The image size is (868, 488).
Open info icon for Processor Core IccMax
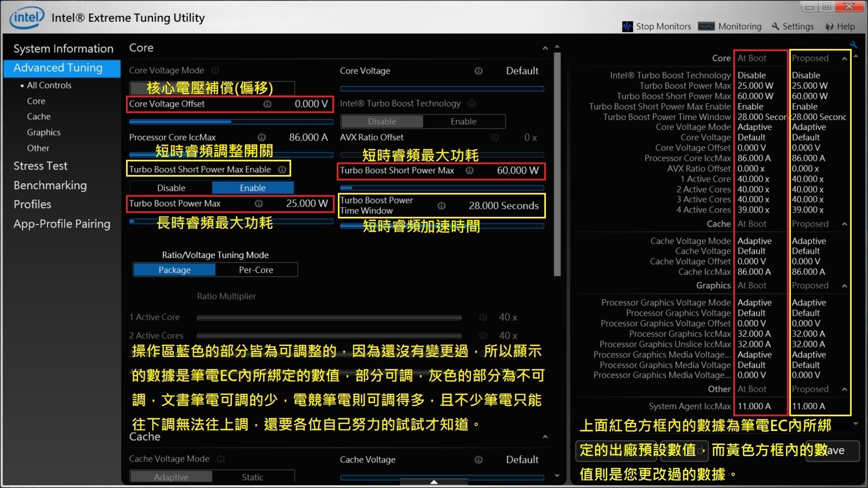[x=262, y=137]
